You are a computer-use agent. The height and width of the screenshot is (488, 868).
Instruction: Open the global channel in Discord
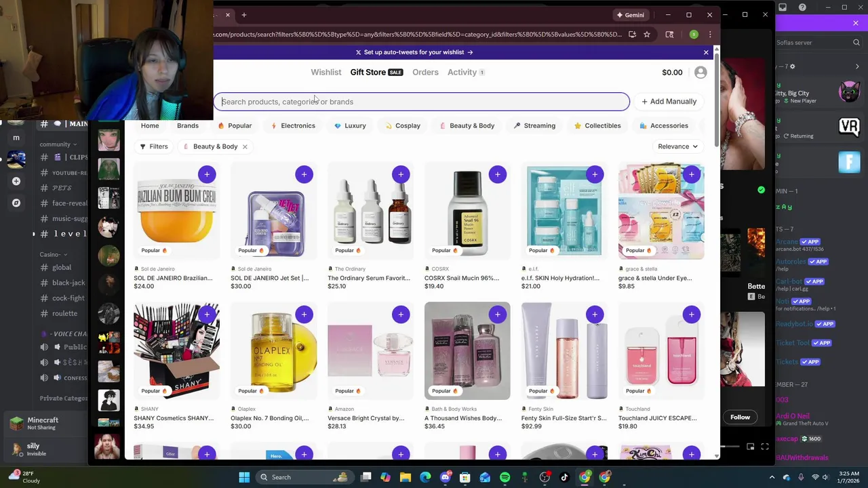coord(61,267)
